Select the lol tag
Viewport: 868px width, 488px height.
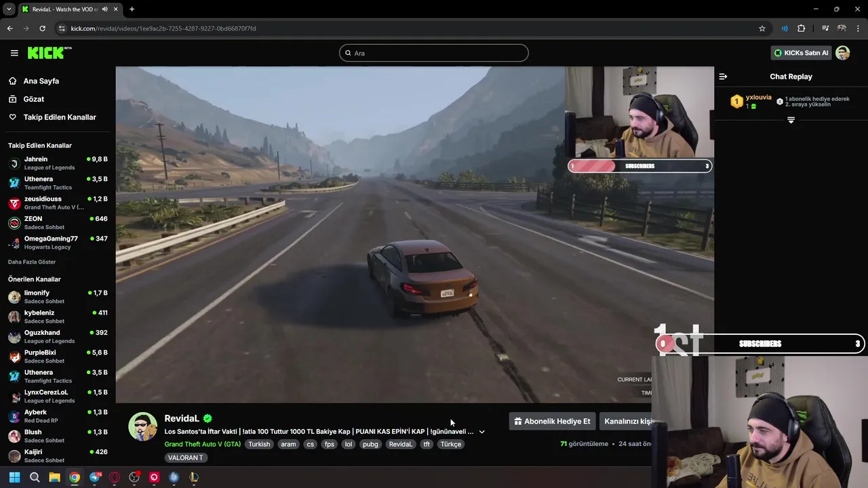pyautogui.click(x=348, y=444)
